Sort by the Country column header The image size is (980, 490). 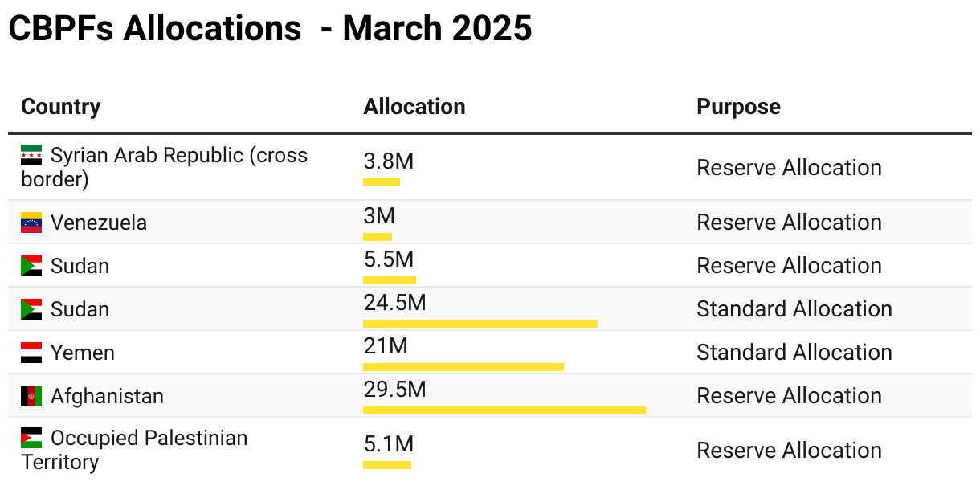(61, 107)
